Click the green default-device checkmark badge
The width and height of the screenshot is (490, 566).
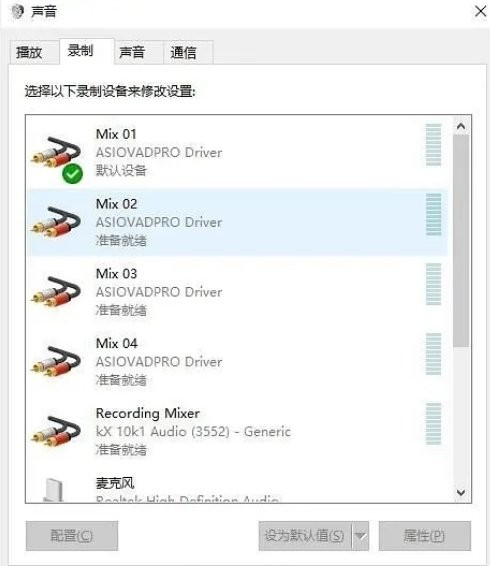[x=72, y=174]
